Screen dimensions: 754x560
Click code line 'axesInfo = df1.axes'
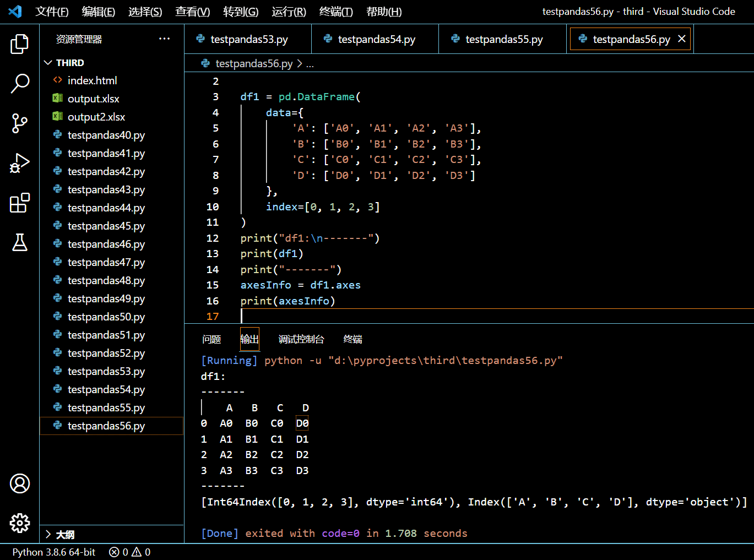[x=301, y=285]
